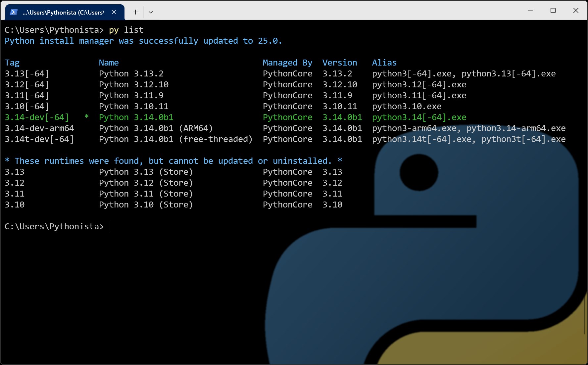This screenshot has width=588, height=365.
Task: Click the Alias column header
Action: pyautogui.click(x=384, y=63)
